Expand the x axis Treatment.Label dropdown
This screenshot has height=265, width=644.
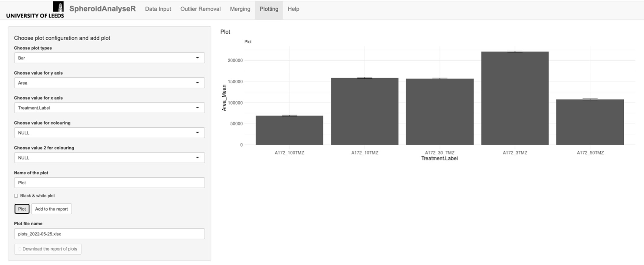[x=109, y=108]
